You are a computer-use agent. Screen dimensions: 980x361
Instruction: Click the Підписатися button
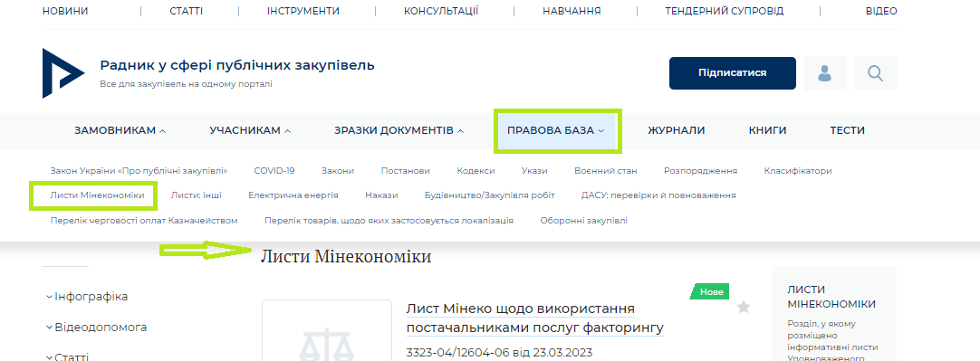(x=733, y=73)
